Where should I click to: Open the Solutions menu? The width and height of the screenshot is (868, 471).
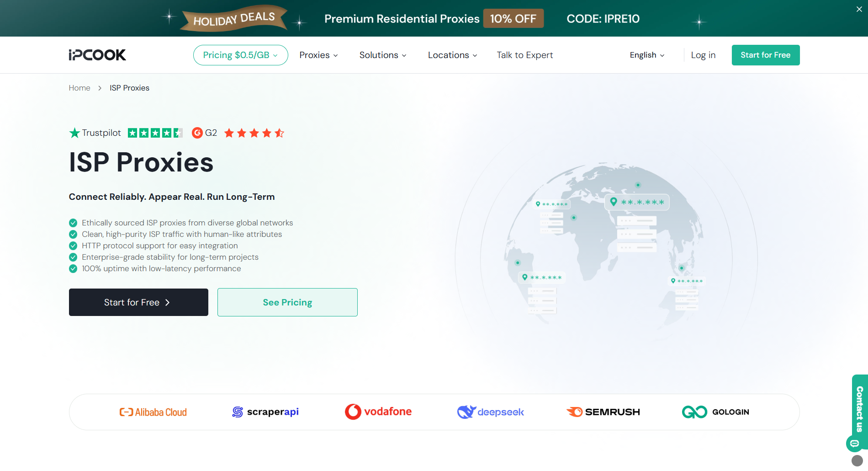[382, 55]
